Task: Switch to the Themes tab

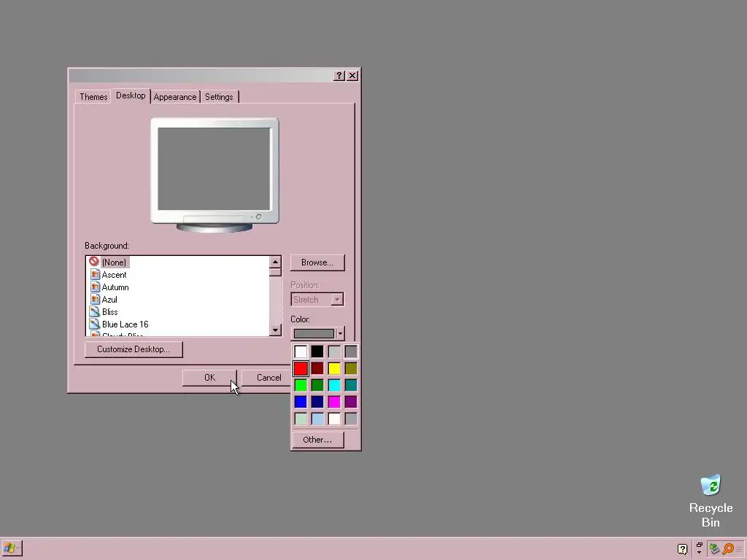Action: pyautogui.click(x=93, y=97)
